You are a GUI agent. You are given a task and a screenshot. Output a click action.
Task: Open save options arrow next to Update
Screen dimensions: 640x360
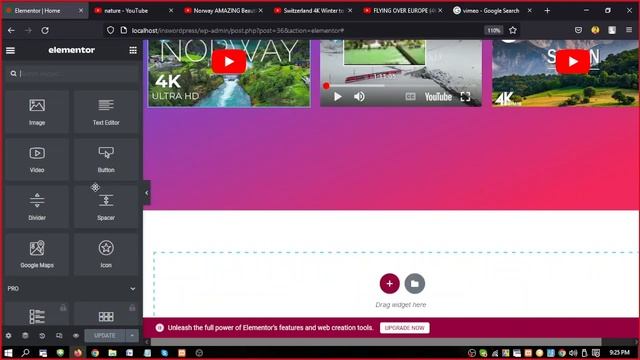point(132,336)
